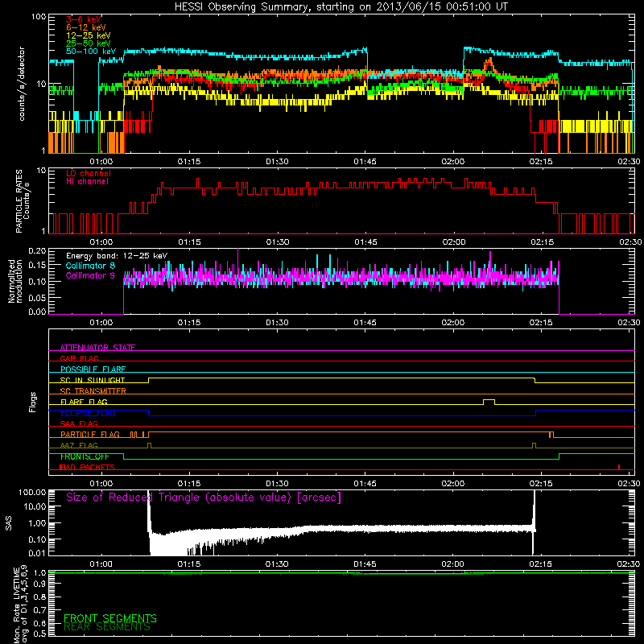The width and height of the screenshot is (644, 644).
Task: Click the 01:30 tick under the modulation plot
Action: tap(277, 323)
